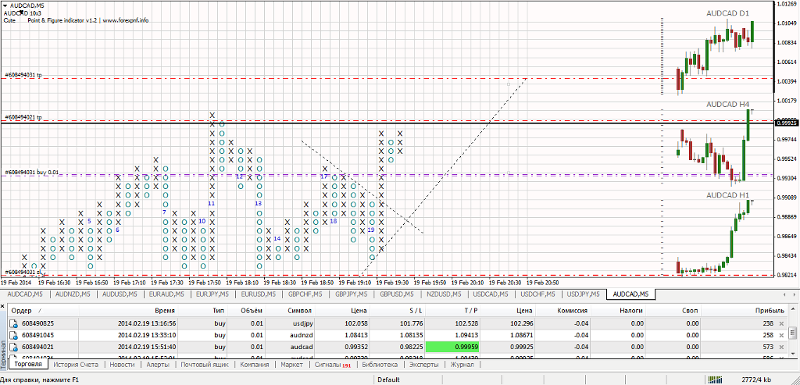Select the EURUSD,M5 chart tab
This screenshot has height=385, width=800.
pos(258,294)
